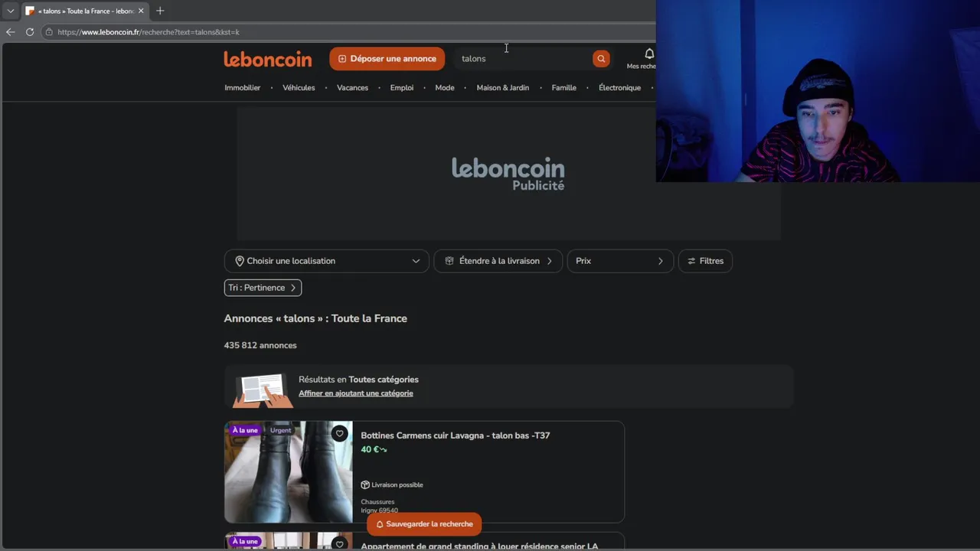Open the Mode category
Image resolution: width=980 pixels, height=551 pixels.
(445, 88)
